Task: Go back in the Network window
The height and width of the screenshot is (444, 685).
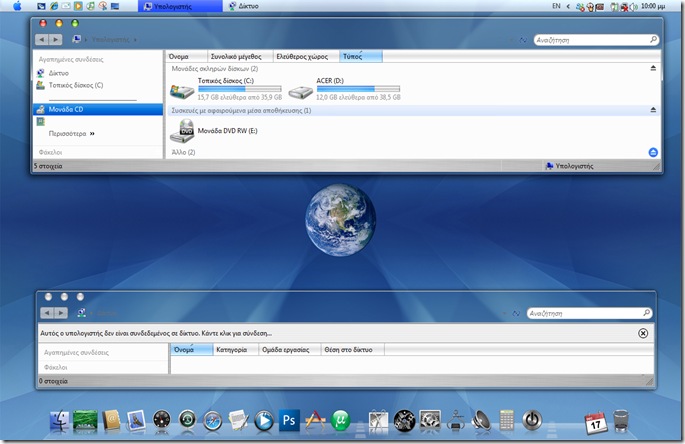Action: 47,313
